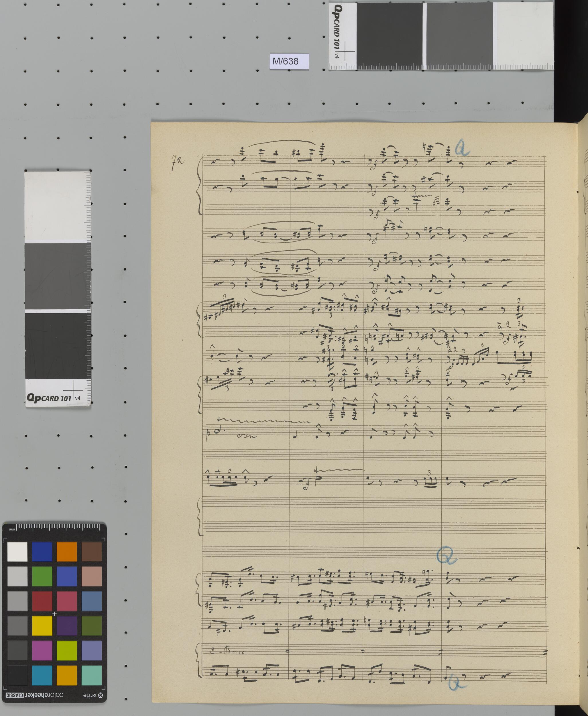Select the magenta swatch on the ColorChecker
The image size is (588, 716).
tap(42, 651)
